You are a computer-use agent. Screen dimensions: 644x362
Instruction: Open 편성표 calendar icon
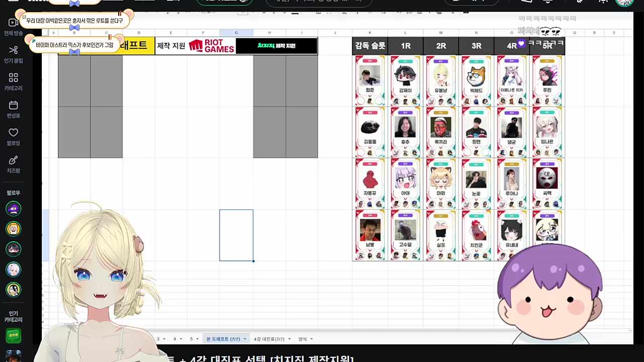click(x=13, y=105)
